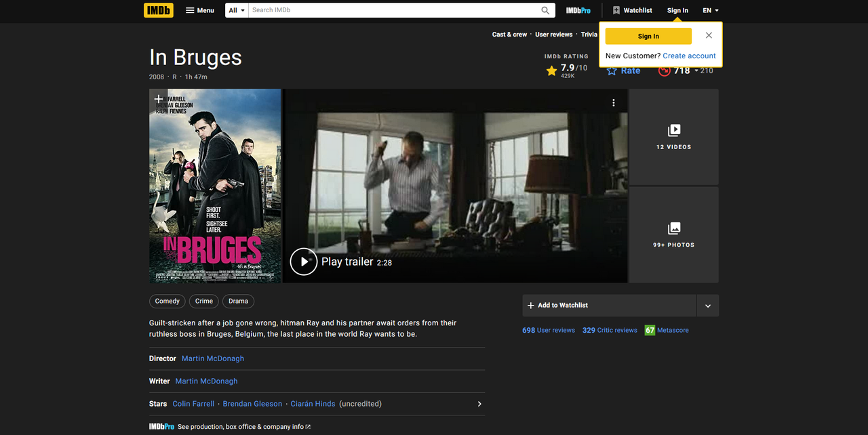The height and width of the screenshot is (435, 868).
Task: Click Rate with the star outline
Action: coord(623,70)
